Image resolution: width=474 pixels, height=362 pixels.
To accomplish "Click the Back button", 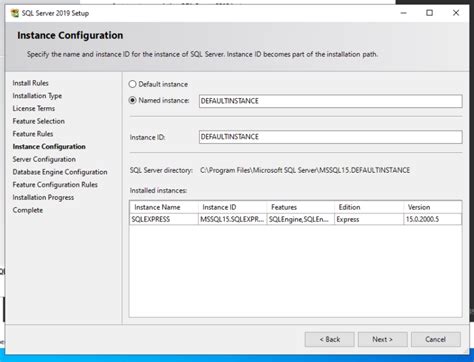I will point(329,339).
